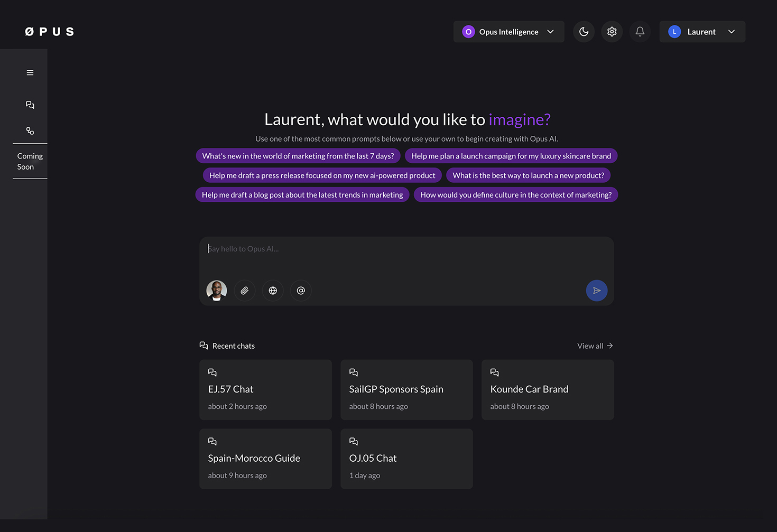Click 'about 9 hours ago' timestamp text
The width and height of the screenshot is (777, 532).
pos(237,475)
